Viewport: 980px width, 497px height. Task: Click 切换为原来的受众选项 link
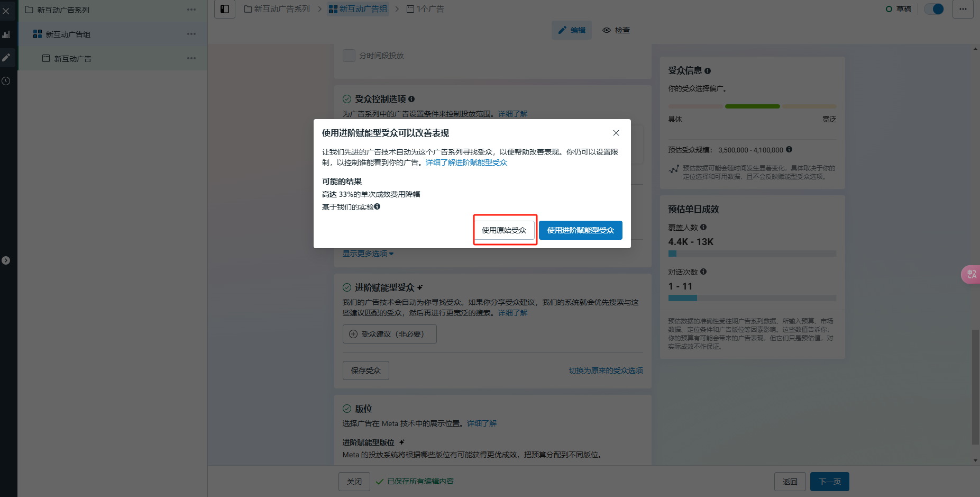click(606, 371)
